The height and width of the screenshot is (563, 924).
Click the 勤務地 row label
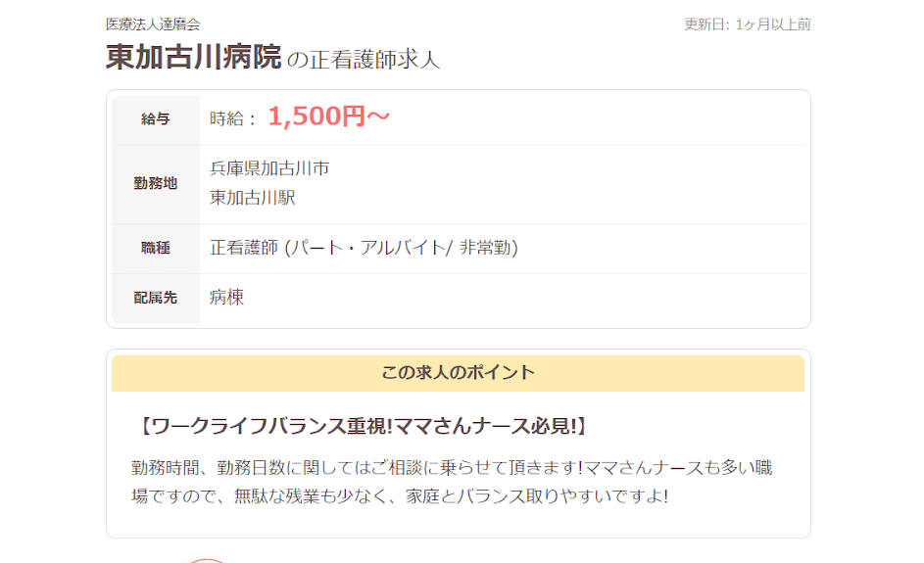tap(156, 183)
